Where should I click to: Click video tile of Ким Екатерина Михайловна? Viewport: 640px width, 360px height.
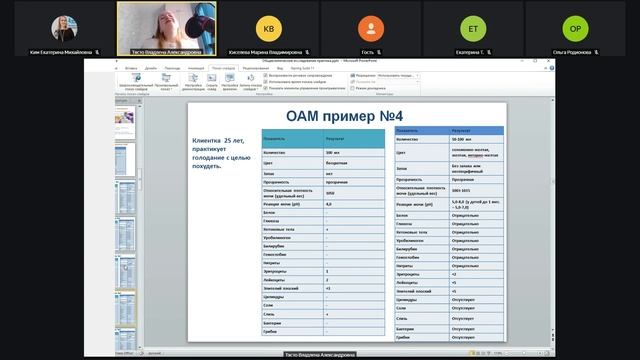coord(64,29)
